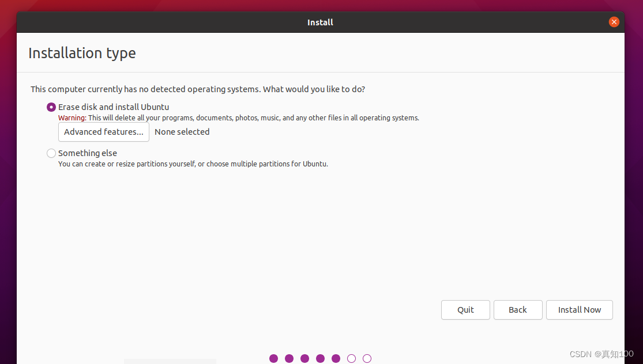This screenshot has height=364, width=643.
Task: Click Quit to exit the installer
Action: coord(465,310)
